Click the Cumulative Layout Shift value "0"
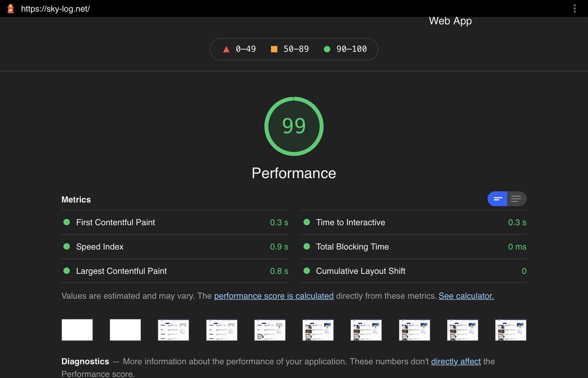This screenshot has width=588, height=378. click(524, 271)
